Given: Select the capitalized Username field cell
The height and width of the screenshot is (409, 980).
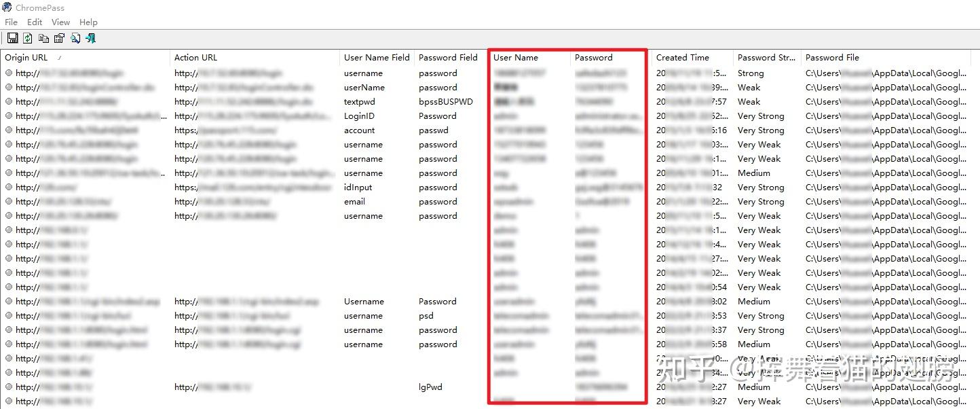Looking at the screenshot, I should click(364, 302).
